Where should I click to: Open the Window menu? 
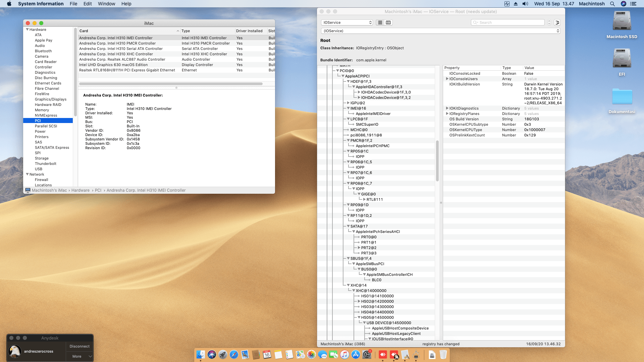106,4
